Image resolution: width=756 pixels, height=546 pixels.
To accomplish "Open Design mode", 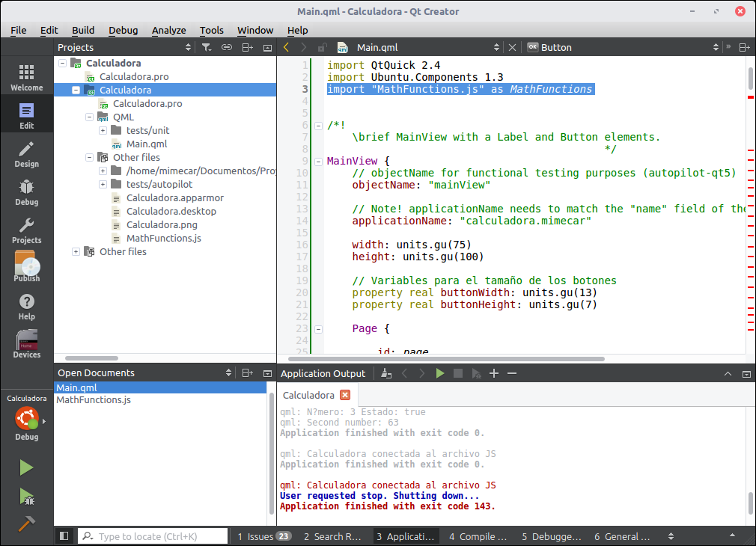I will (x=26, y=154).
